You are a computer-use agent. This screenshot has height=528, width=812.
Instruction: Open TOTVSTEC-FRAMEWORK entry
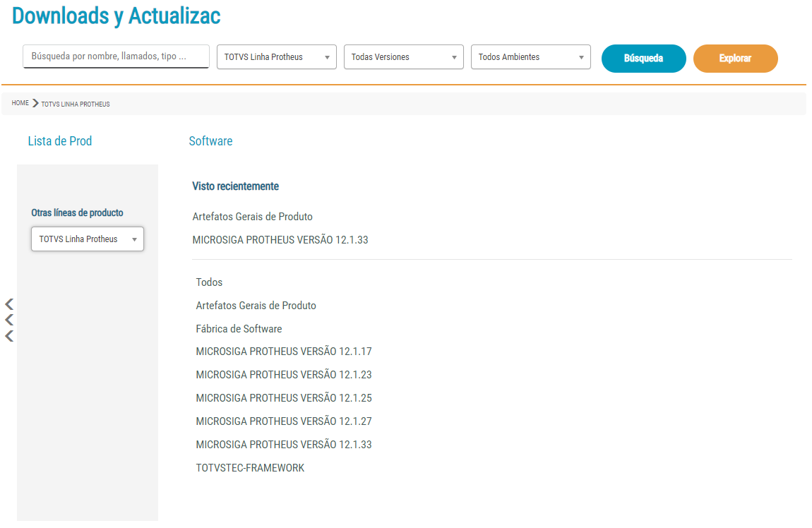tap(250, 468)
